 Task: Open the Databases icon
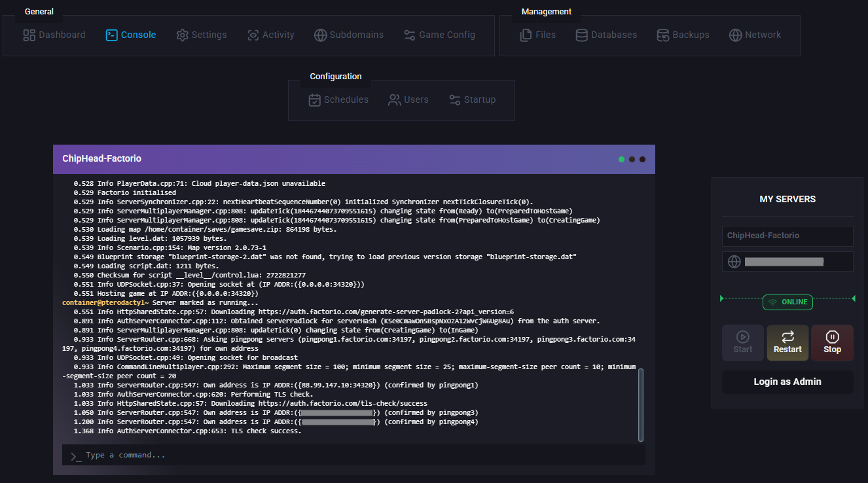[581, 35]
